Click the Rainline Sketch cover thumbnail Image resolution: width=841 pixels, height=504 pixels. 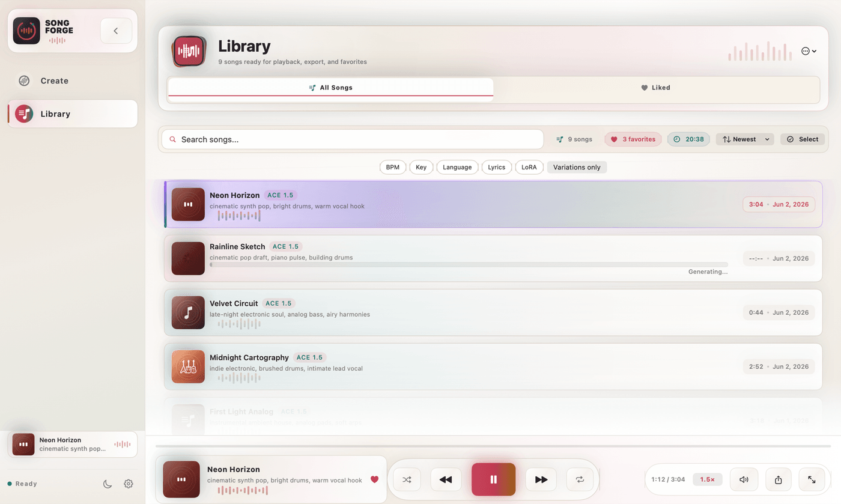point(188,258)
